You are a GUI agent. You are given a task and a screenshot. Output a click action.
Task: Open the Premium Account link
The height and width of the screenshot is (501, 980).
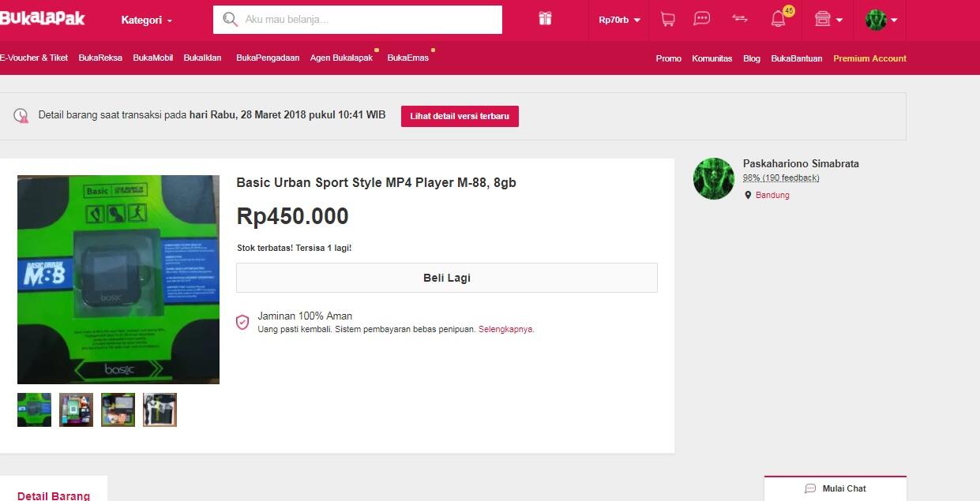point(869,58)
